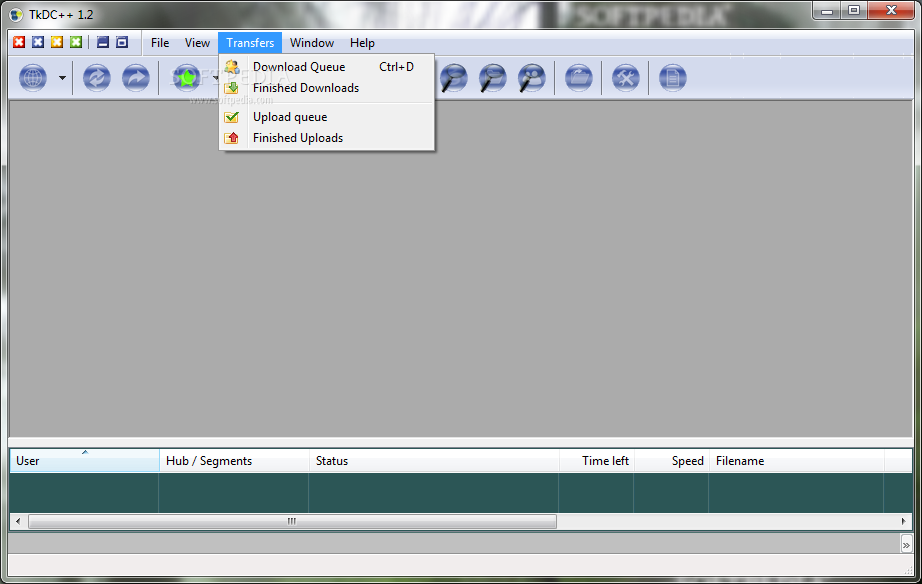Expand the chevron button at status bar right
This screenshot has height=584, width=922.
906,545
